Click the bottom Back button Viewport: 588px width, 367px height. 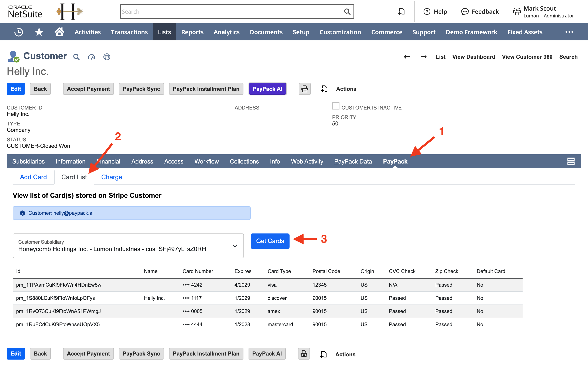[x=40, y=354]
